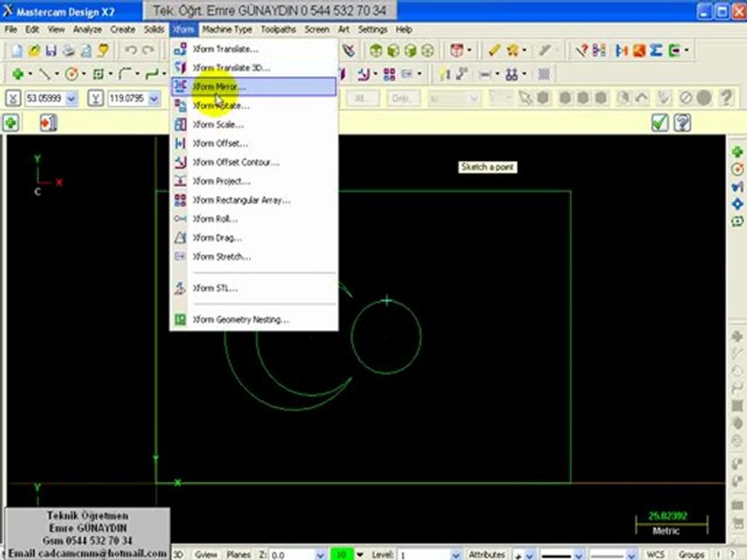747x560 pixels.
Task: Choose Xform STL from the menu
Action: click(254, 288)
